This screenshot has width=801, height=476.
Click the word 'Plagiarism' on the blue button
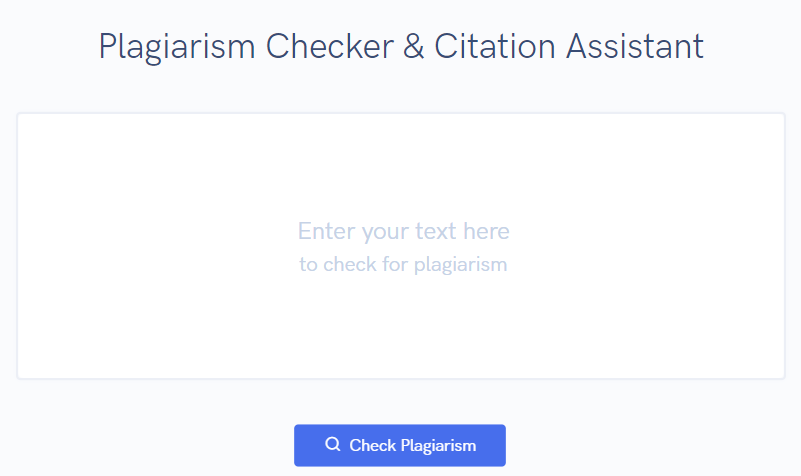438,446
